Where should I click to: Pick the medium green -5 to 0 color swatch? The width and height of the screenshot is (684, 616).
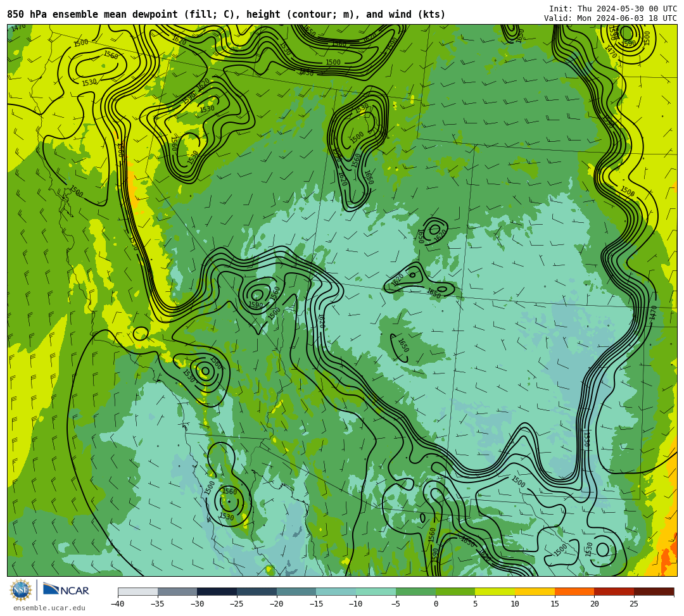[x=415, y=591]
